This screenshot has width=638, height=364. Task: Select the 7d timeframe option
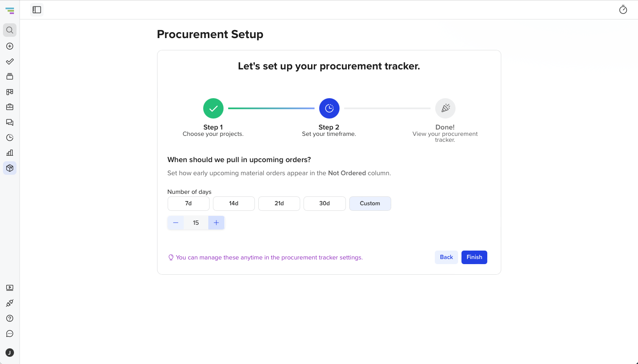pos(188,204)
